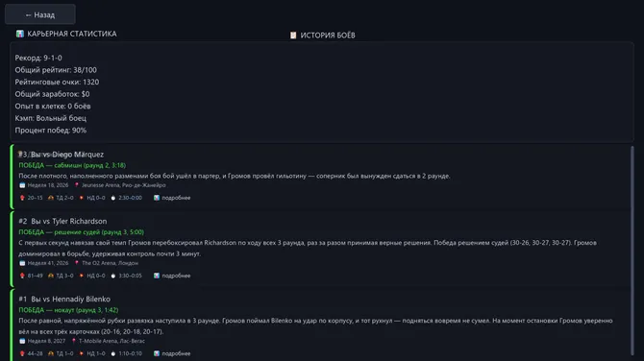Click the Опыт в клетке: 0 боёв line
644x361 pixels.
53,106
